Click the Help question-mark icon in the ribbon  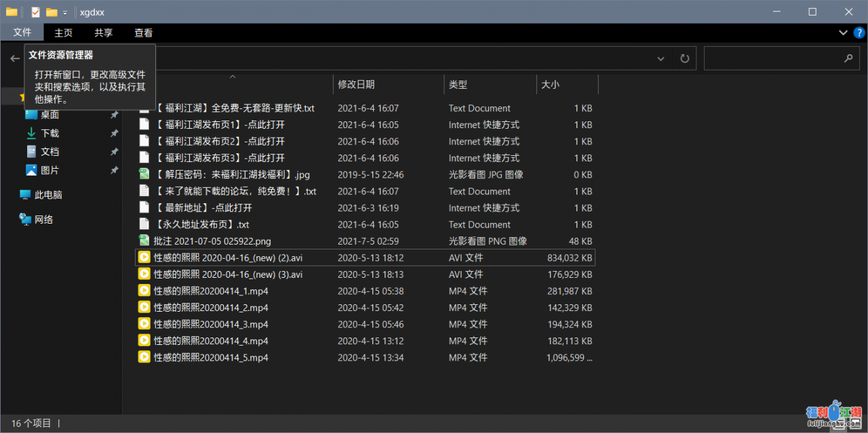coord(859,33)
